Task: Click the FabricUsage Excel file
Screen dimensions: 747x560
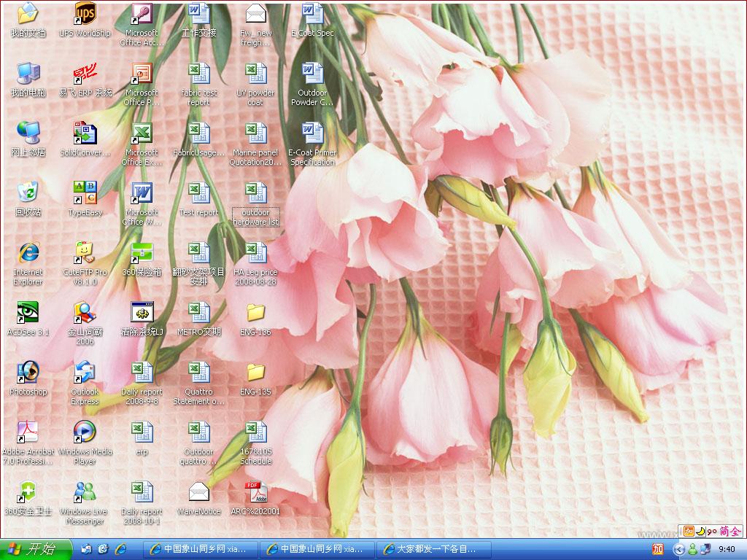Action: 198,139
